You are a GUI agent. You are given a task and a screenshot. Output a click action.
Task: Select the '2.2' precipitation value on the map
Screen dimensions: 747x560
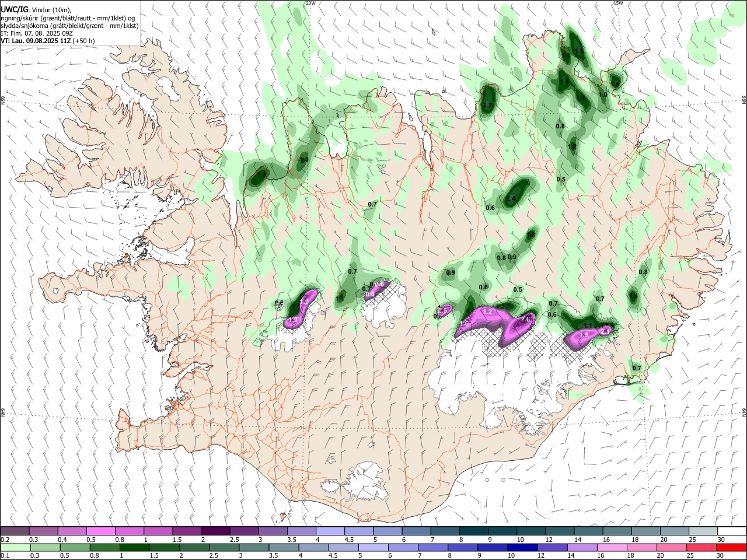pos(488,105)
